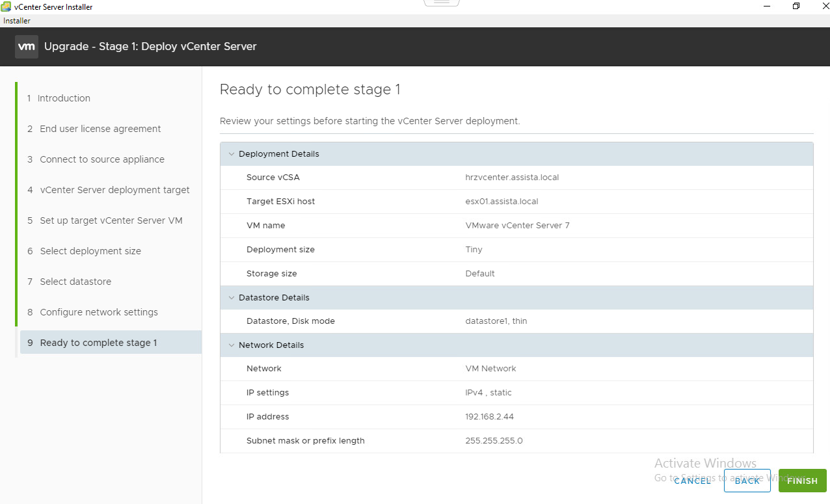Minimize the installer window

[x=768, y=7]
